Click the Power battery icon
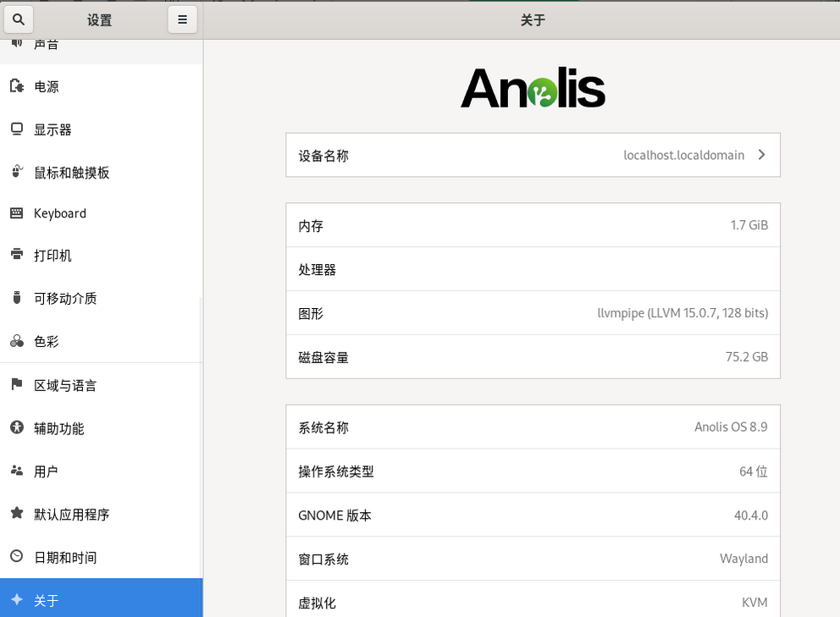The image size is (840, 617). click(x=16, y=86)
